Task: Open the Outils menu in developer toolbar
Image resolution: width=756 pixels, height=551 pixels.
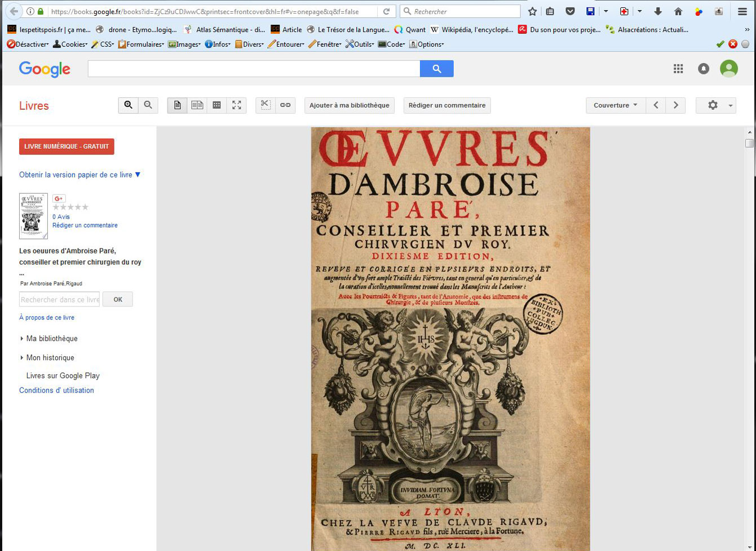Action: (359, 44)
